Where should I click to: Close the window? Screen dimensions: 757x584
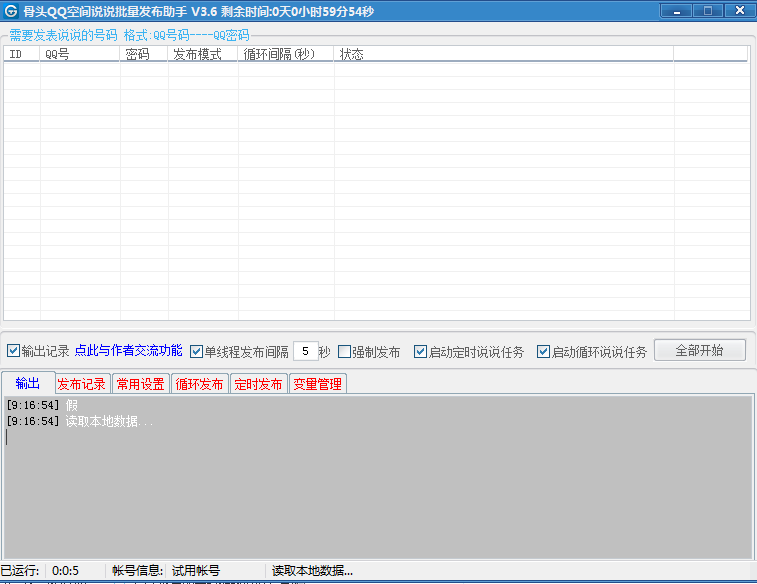click(740, 11)
